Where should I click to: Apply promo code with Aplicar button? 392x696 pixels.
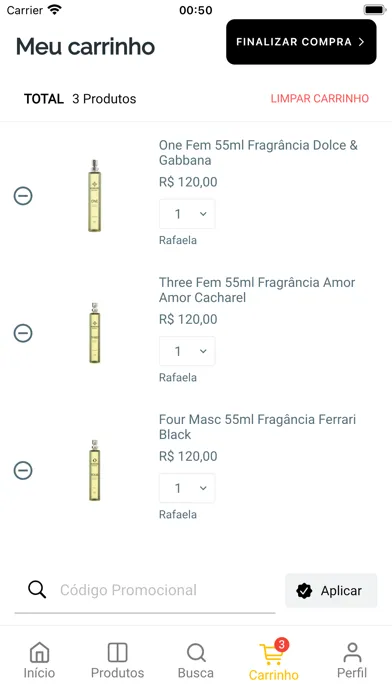pyautogui.click(x=331, y=591)
